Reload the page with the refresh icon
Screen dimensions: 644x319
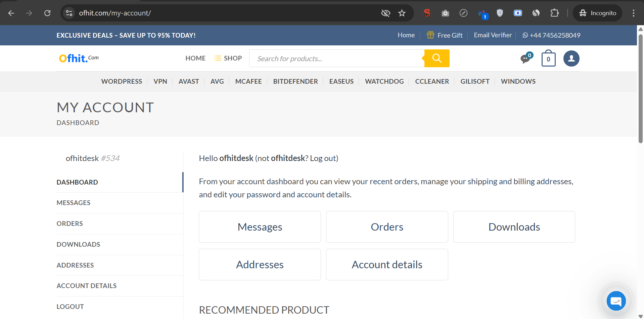pos(47,13)
